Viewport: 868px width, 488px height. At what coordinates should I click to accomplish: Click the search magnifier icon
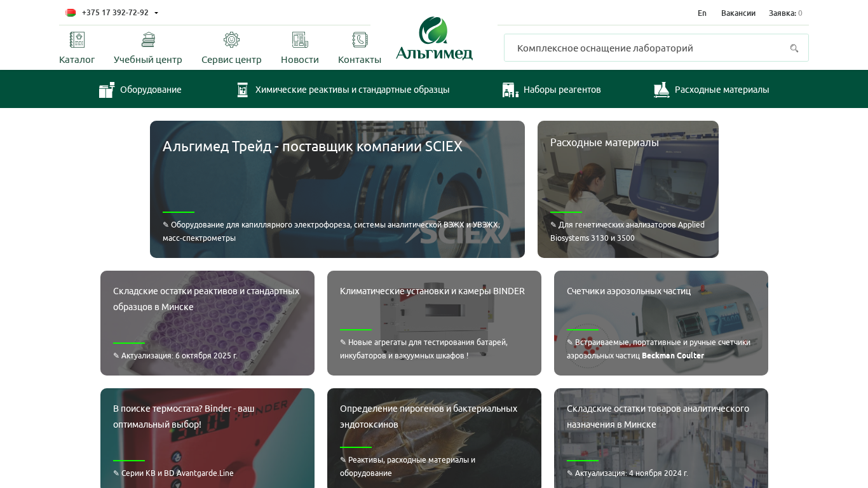point(794,48)
